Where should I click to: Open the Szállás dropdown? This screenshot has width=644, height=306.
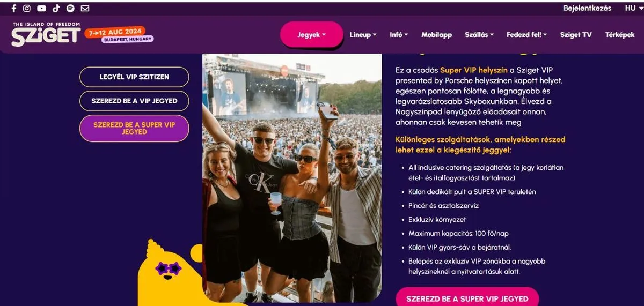[x=479, y=35]
